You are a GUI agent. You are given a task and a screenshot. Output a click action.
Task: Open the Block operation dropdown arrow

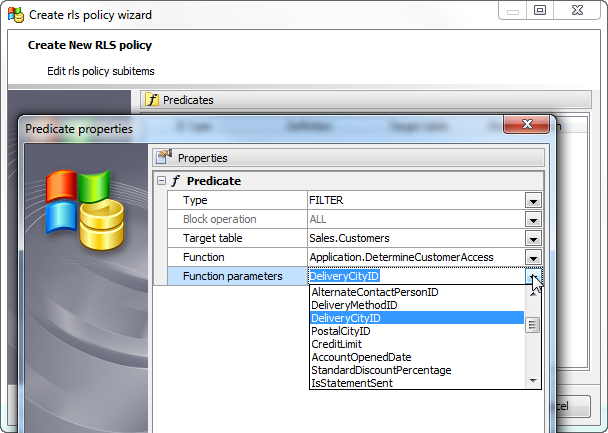pos(534,220)
